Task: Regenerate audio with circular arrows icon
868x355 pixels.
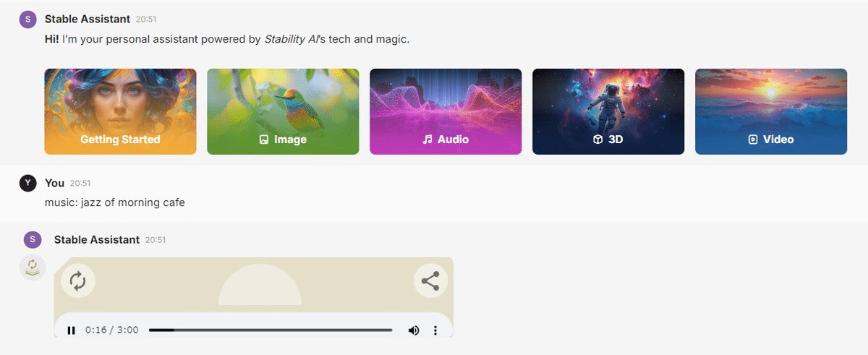Action: click(77, 281)
